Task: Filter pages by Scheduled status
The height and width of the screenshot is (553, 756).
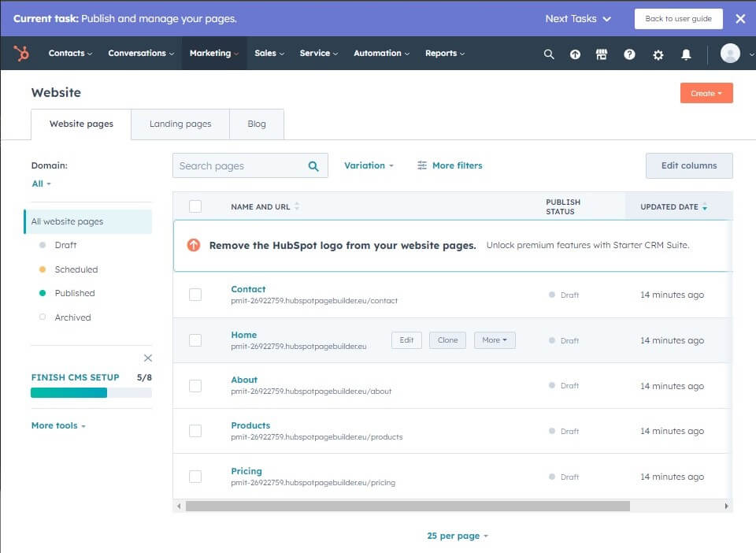Action: (76, 269)
